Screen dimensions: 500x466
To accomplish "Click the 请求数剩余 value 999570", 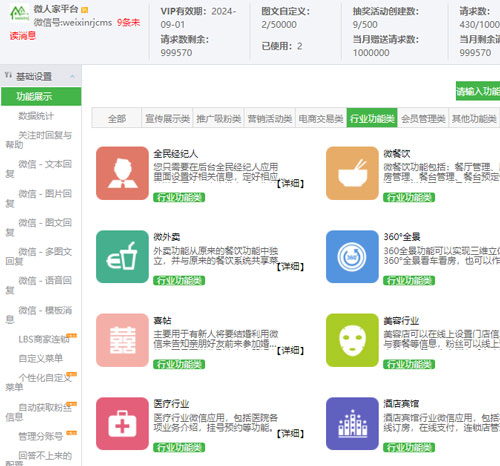I will click(x=176, y=53).
